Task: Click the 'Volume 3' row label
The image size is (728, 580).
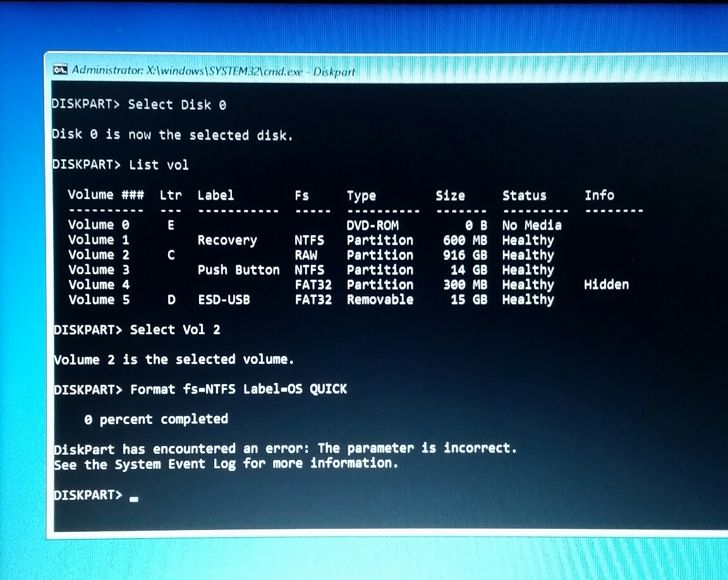Action: click(99, 270)
